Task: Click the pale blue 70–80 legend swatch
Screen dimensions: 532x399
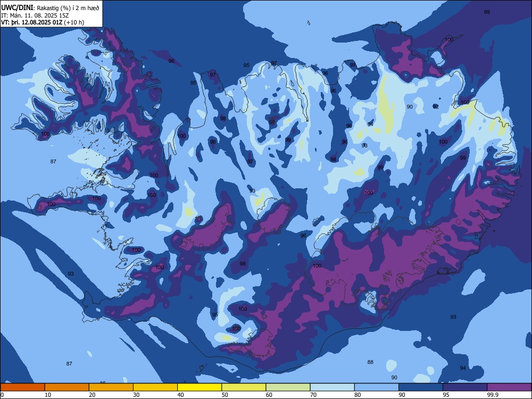Action: (332, 387)
